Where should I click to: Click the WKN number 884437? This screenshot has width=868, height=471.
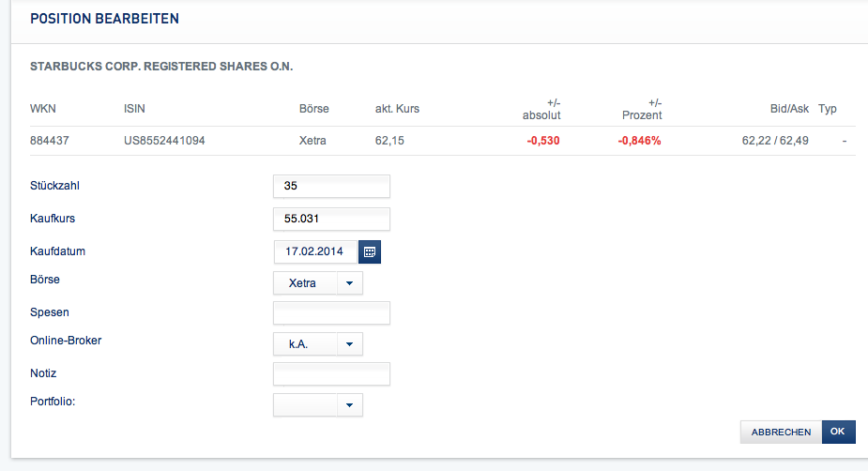point(50,141)
